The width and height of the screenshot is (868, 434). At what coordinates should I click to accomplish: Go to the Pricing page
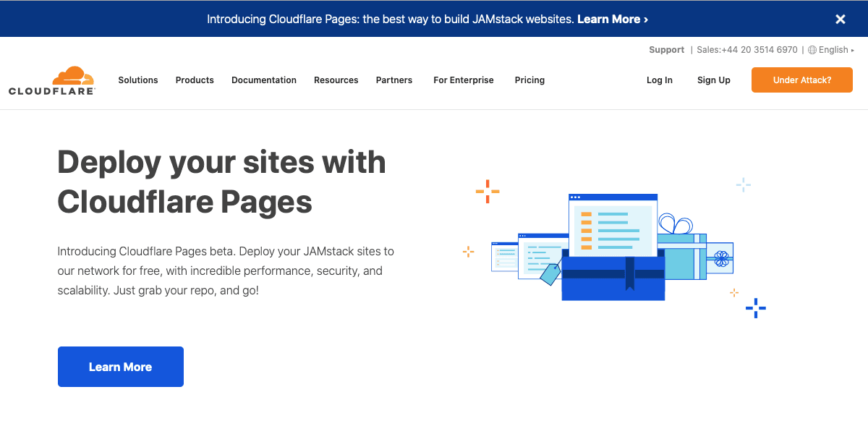529,80
